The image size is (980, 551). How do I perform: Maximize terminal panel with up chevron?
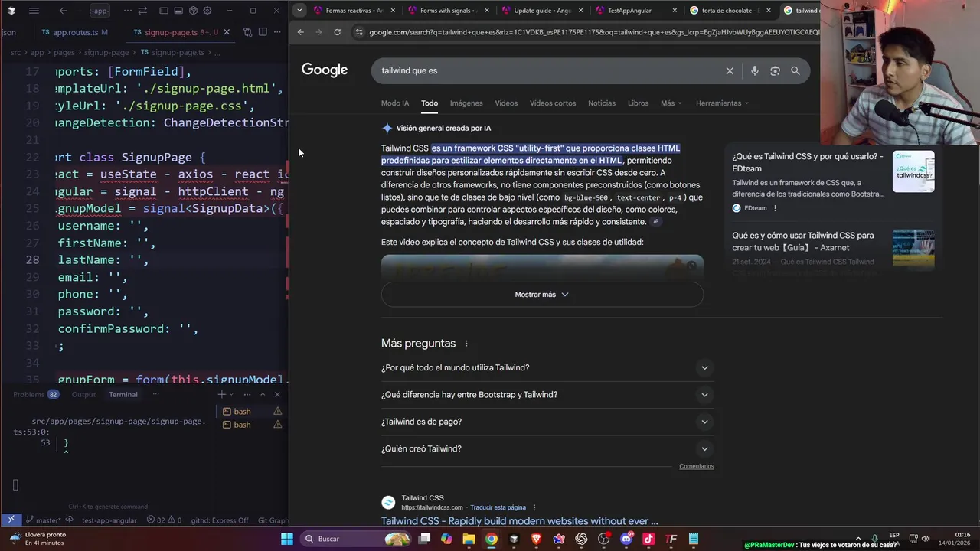(x=263, y=394)
